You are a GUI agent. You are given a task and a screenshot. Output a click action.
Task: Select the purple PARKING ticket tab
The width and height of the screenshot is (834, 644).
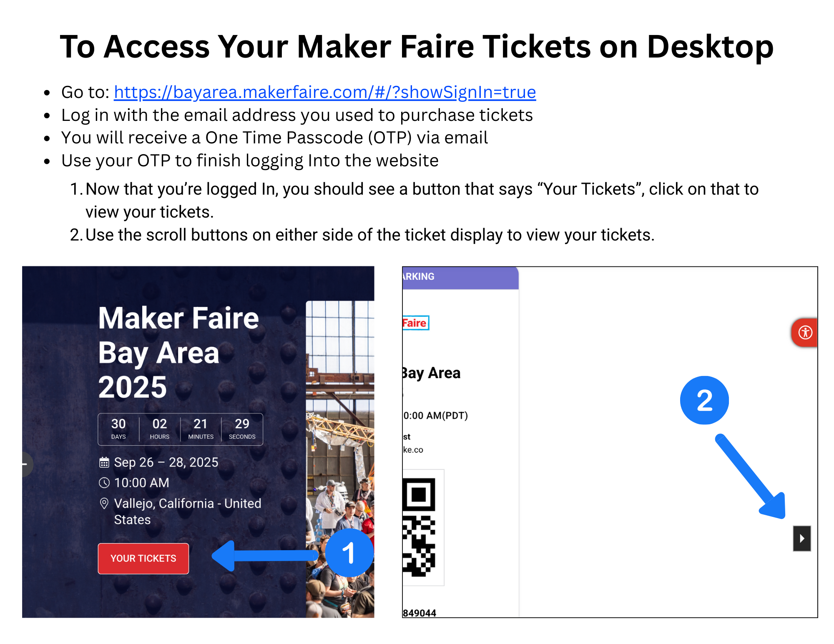coord(459,277)
